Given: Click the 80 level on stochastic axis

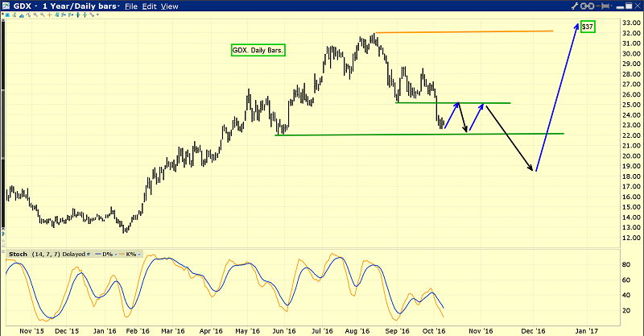Looking at the screenshot, I should tap(626, 264).
